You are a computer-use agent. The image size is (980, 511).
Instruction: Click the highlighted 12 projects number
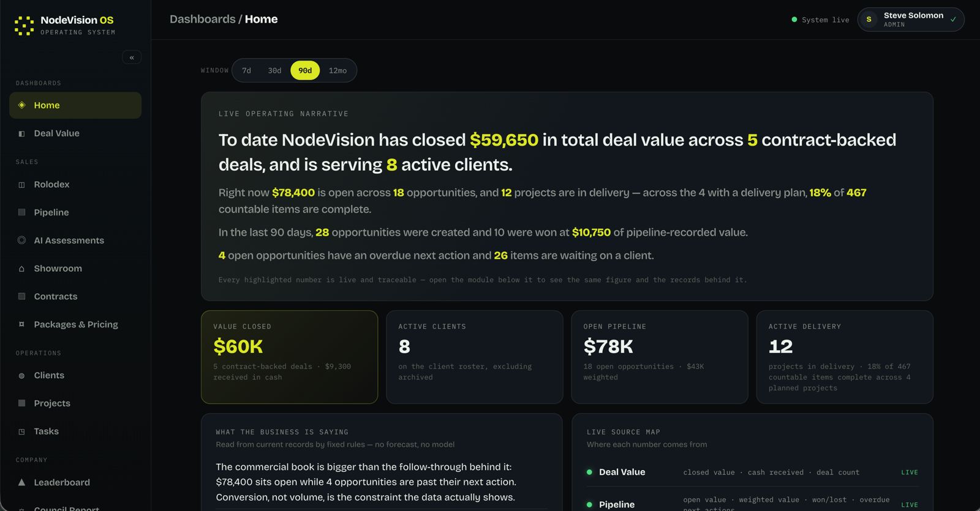507,193
